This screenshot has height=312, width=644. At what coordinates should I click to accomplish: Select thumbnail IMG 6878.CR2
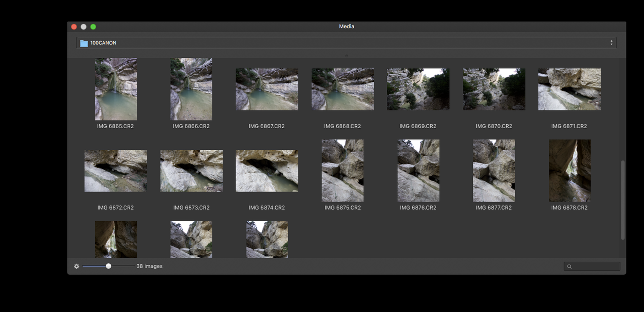coord(570,171)
